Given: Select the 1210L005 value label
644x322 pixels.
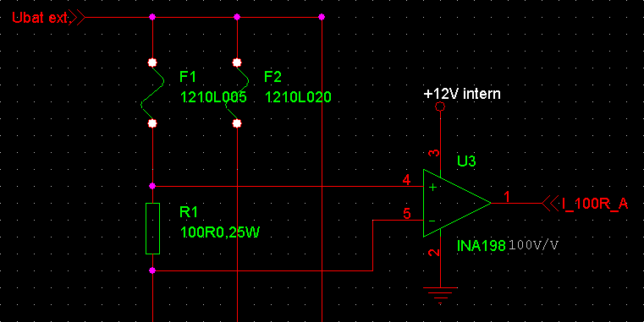Looking at the screenshot, I should [213, 97].
